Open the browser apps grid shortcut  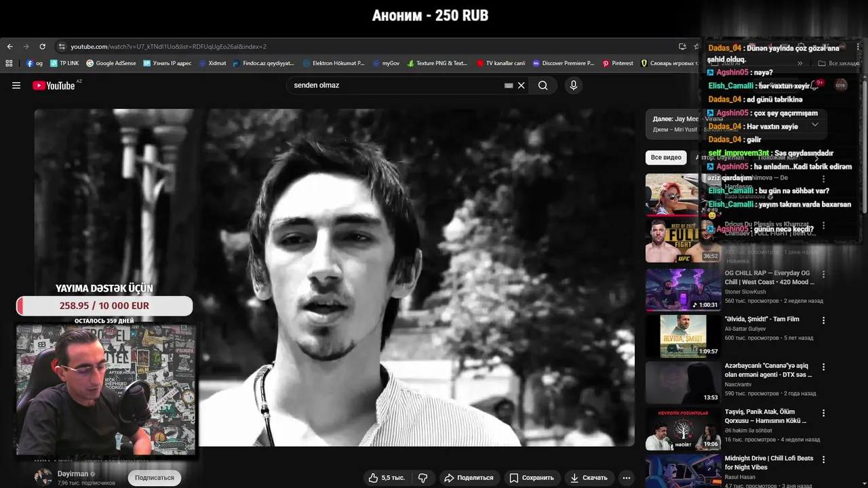pyautogui.click(x=9, y=63)
